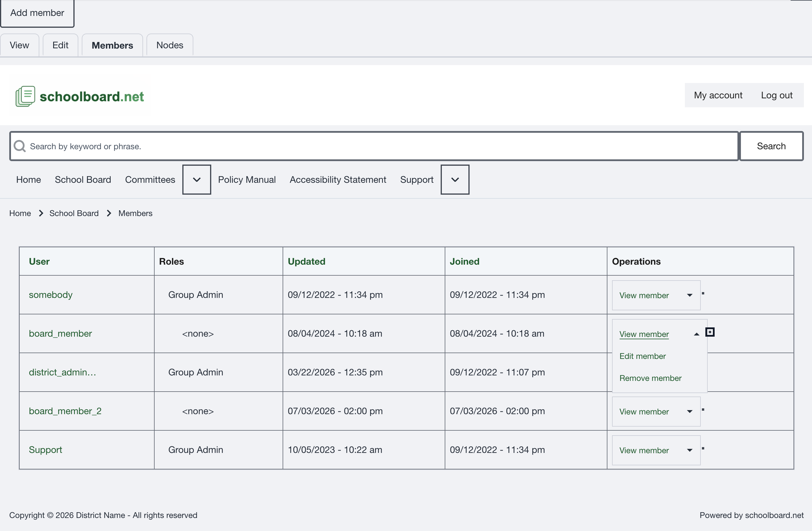This screenshot has height=531, width=812.
Task: Click the Roles column header
Action: [x=172, y=261]
